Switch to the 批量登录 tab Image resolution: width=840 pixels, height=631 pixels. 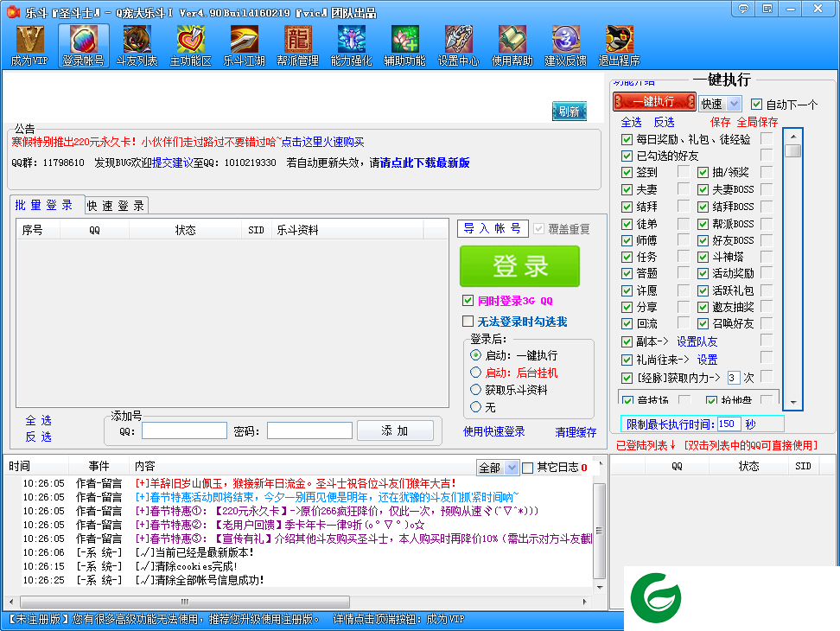44,205
